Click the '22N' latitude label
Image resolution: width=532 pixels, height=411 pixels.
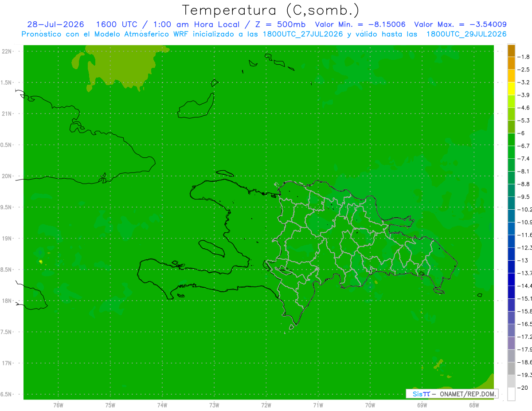7,51
